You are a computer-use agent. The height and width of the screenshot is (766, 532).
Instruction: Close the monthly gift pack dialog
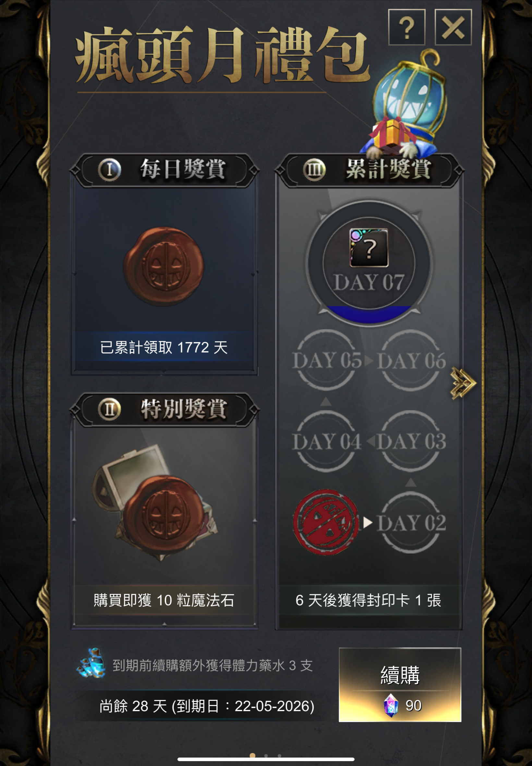[x=453, y=27]
